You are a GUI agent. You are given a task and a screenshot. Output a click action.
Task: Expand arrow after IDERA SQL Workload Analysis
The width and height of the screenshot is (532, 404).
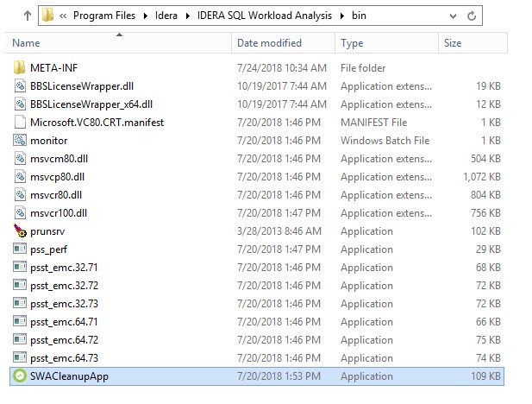pyautogui.click(x=342, y=16)
